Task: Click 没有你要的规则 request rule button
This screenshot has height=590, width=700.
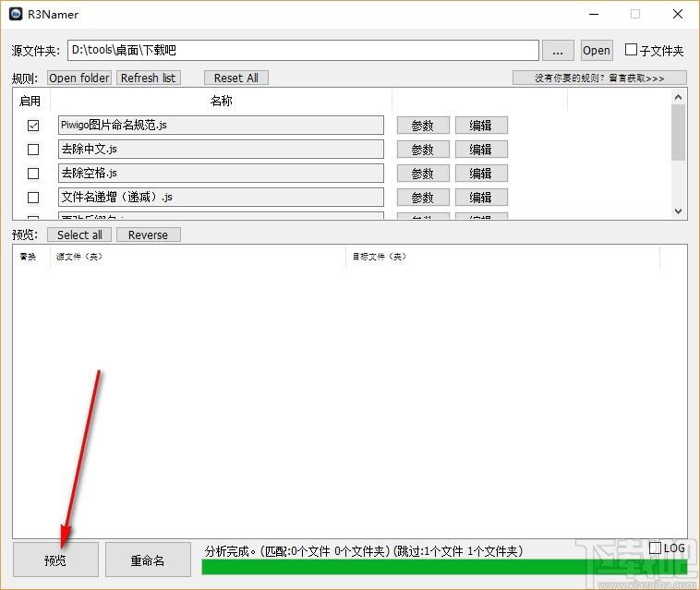Action: point(599,78)
